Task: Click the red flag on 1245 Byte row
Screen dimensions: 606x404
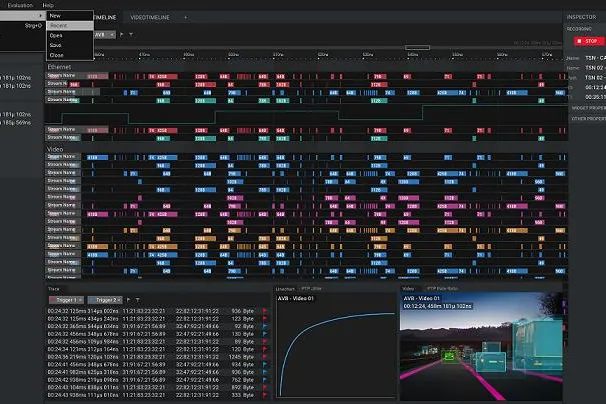Action: point(265,357)
